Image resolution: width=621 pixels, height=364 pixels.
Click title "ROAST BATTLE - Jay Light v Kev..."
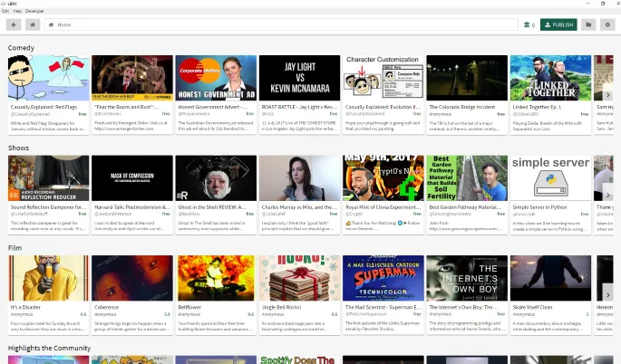[299, 107]
